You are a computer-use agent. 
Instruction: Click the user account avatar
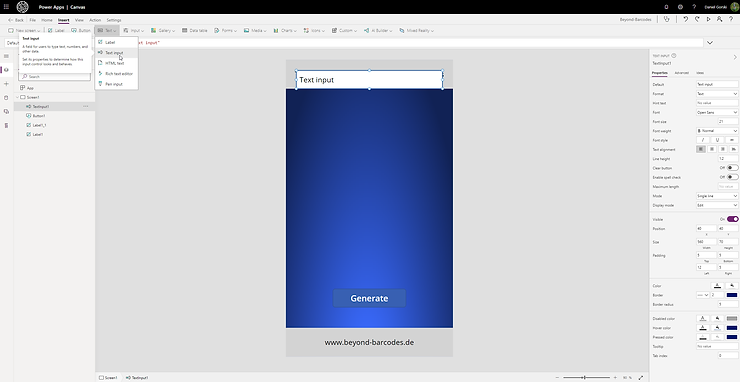point(734,7)
